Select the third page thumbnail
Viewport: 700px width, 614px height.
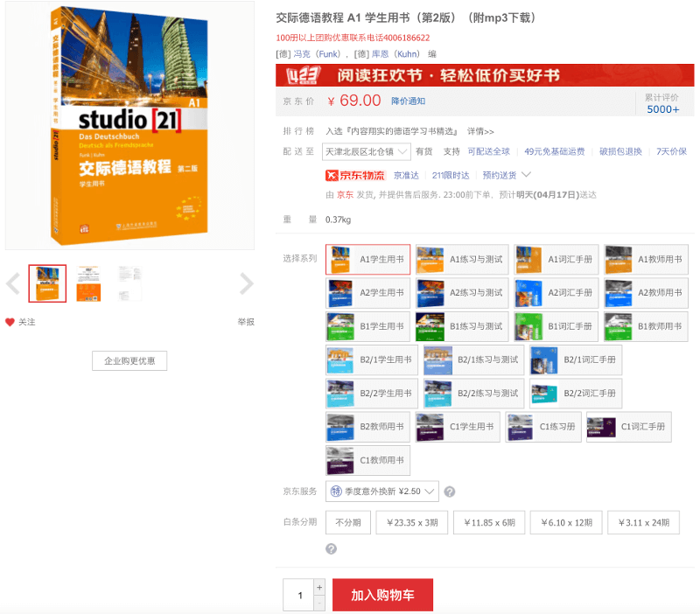(x=129, y=283)
